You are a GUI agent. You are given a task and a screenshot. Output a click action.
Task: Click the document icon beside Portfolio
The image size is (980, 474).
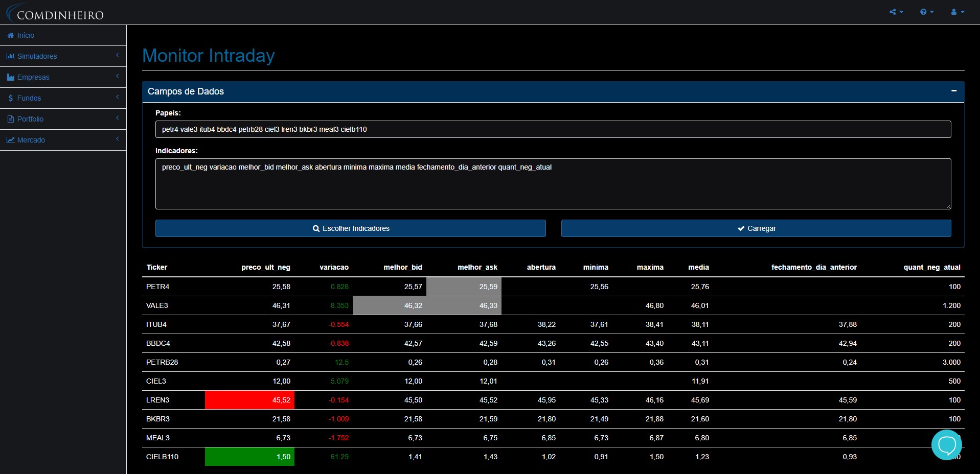[11, 119]
